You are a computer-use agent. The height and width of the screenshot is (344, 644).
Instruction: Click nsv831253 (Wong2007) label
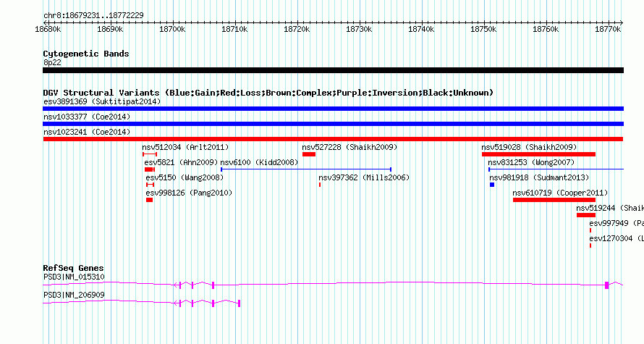[531, 162]
